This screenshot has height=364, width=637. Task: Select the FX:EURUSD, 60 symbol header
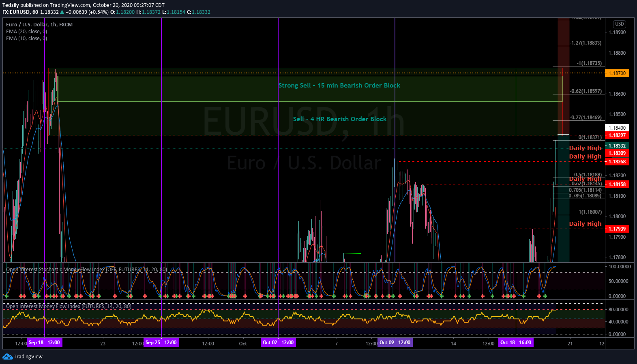20,12
